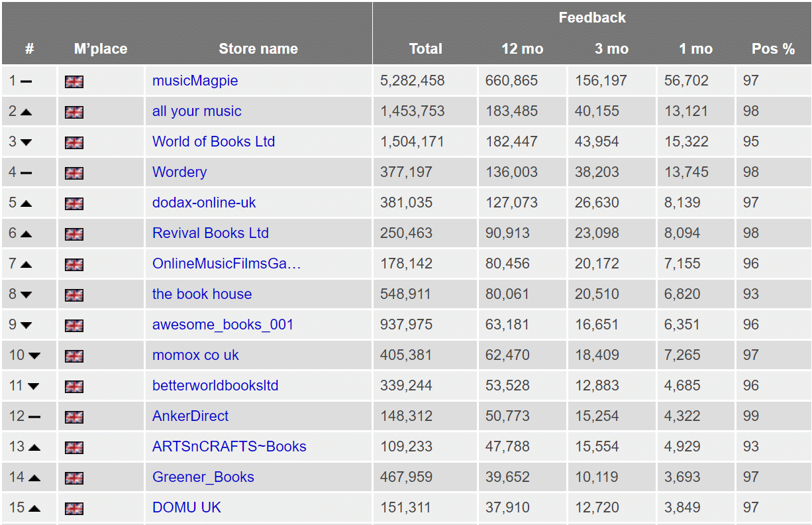Open the all your music store link
812x525 pixels.
pos(197,111)
